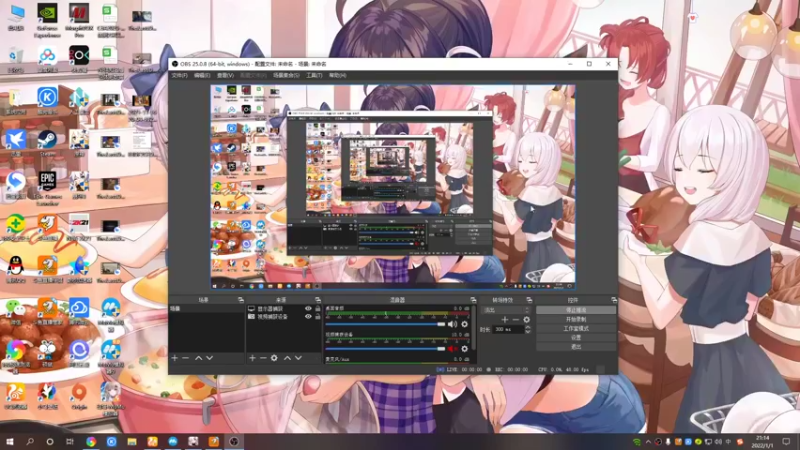Viewport: 800px width, 450px height.
Task: Pop out the Controls dock (控件)
Action: [613, 300]
